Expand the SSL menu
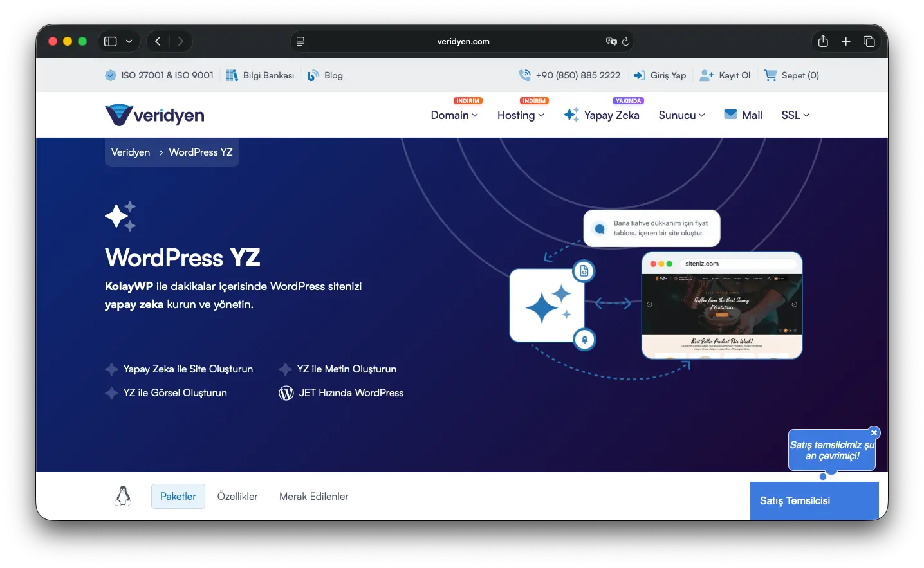 795,115
